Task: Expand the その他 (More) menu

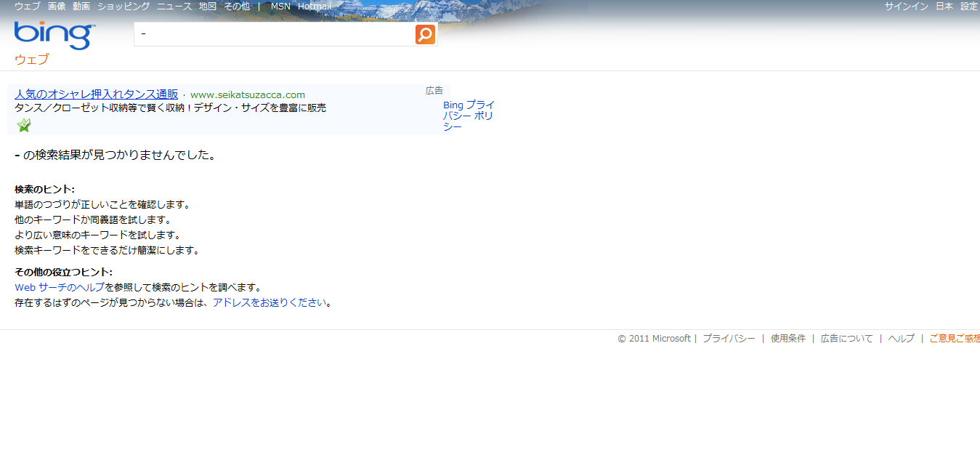Action: click(237, 6)
